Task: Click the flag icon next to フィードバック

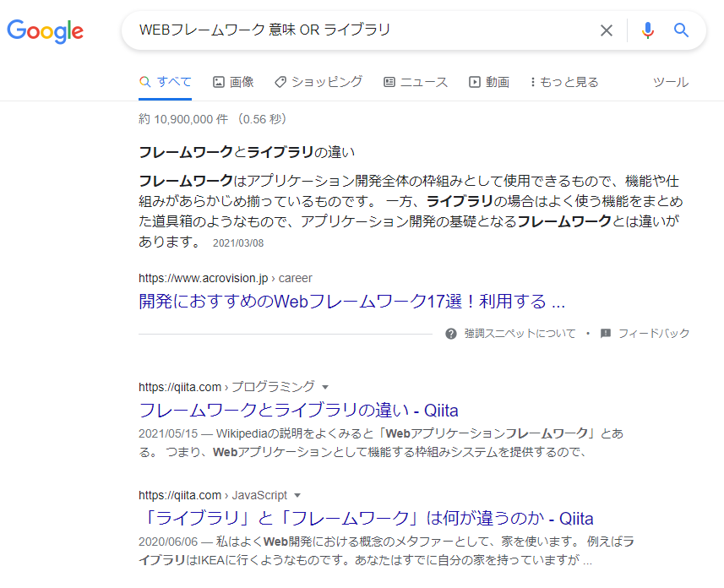Action: (x=605, y=333)
